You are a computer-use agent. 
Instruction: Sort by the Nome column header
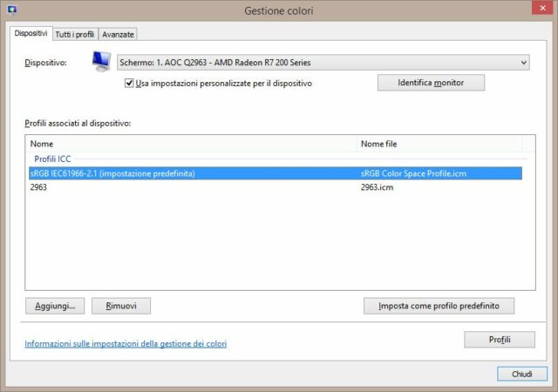coord(190,144)
